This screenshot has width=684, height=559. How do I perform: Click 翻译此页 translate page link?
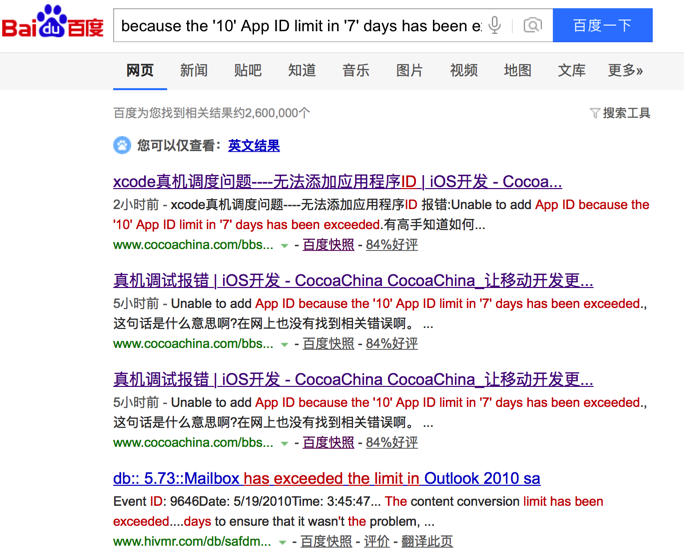427,542
